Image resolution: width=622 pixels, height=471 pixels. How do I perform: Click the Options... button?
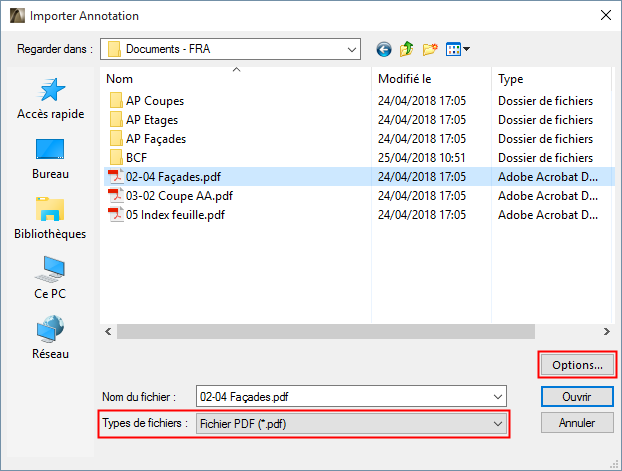[x=577, y=365]
